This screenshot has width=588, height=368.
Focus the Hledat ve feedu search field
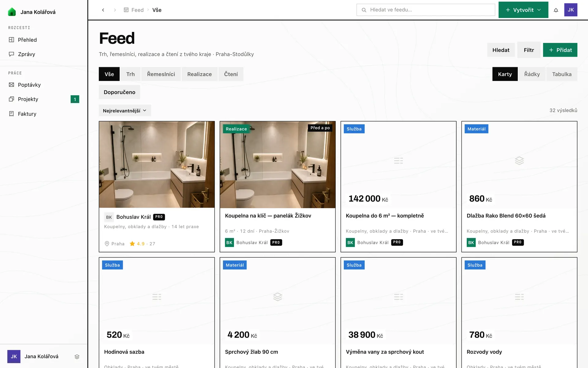426,10
